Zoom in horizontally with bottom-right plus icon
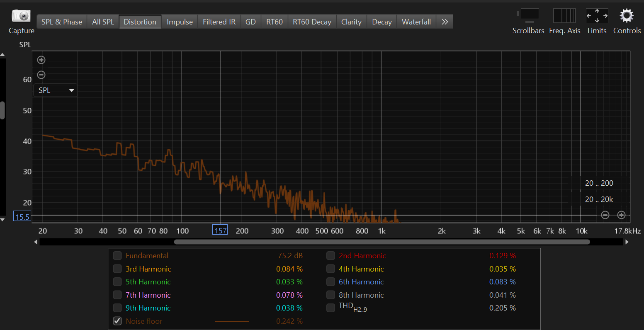The height and width of the screenshot is (330, 644). coord(621,215)
